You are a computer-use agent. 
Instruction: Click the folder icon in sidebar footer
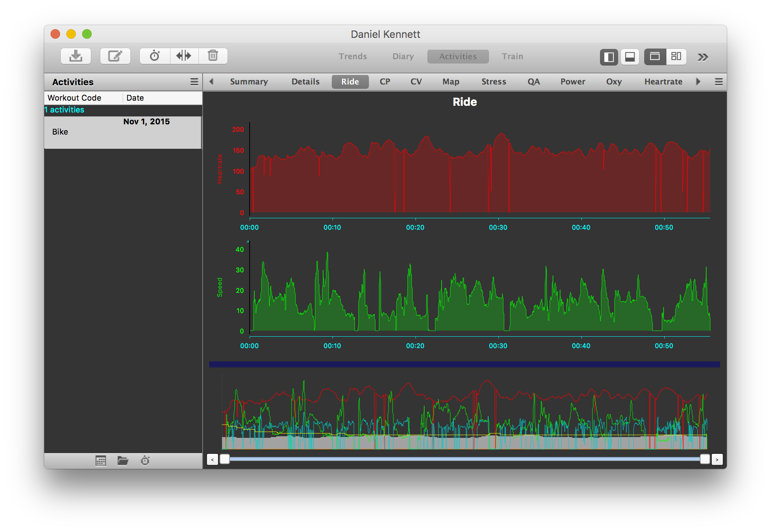point(123,461)
